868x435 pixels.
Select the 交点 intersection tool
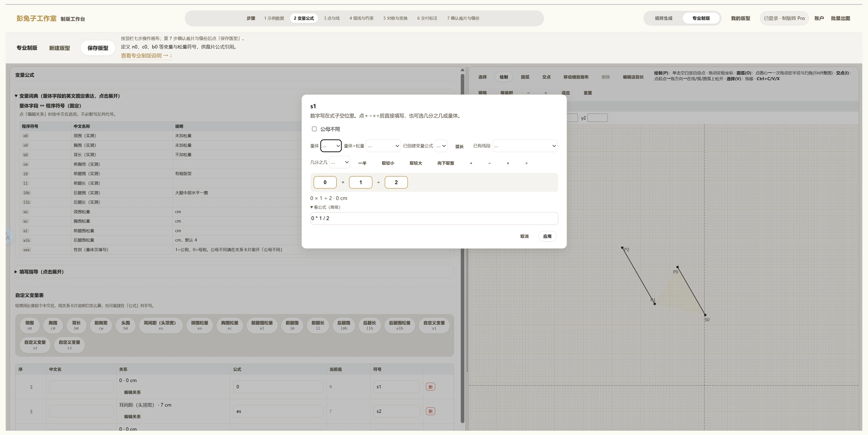[546, 77]
